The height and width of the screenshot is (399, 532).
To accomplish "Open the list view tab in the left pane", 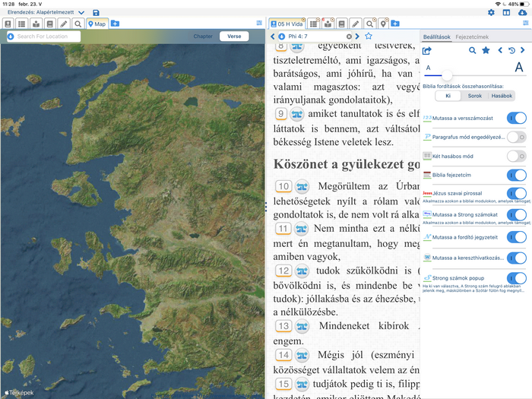I will (22, 24).
